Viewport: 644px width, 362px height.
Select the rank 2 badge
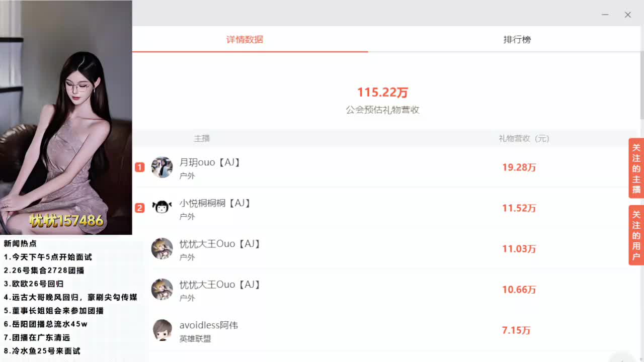(140, 208)
